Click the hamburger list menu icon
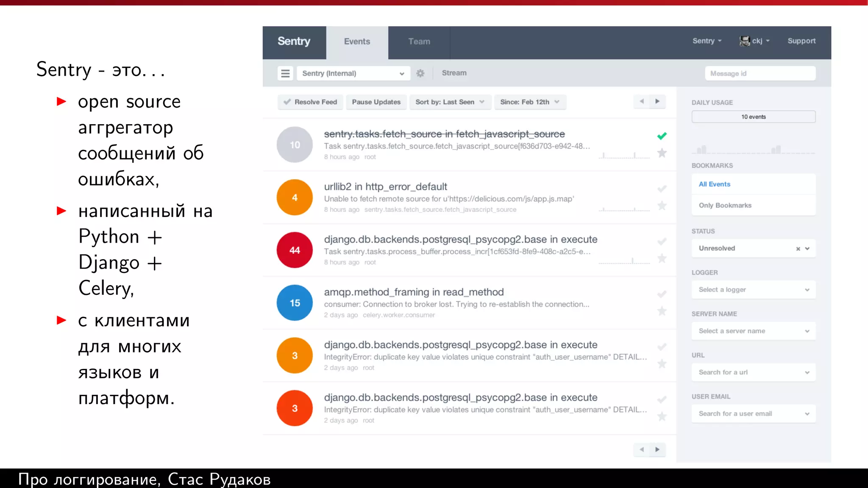The width and height of the screenshot is (868, 488). (x=285, y=73)
